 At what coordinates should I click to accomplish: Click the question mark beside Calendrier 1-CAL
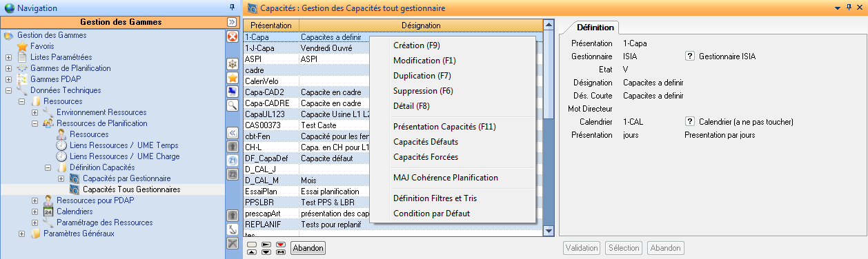689,122
